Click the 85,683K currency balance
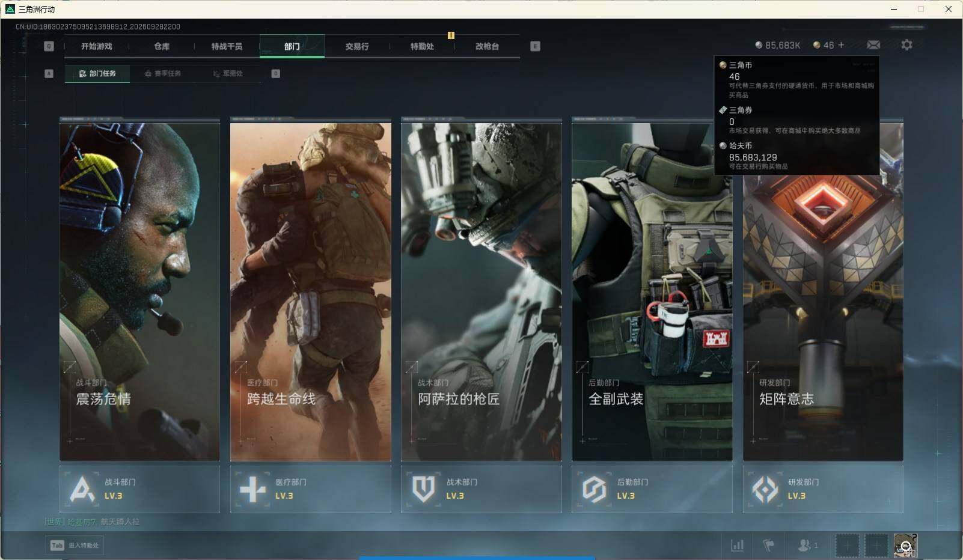This screenshot has height=560, width=963. [x=783, y=45]
